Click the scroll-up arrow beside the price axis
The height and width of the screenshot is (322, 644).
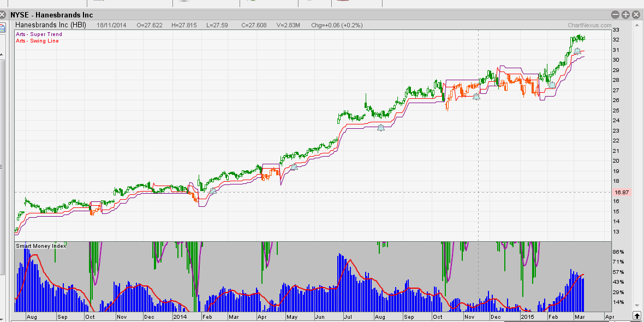636,25
